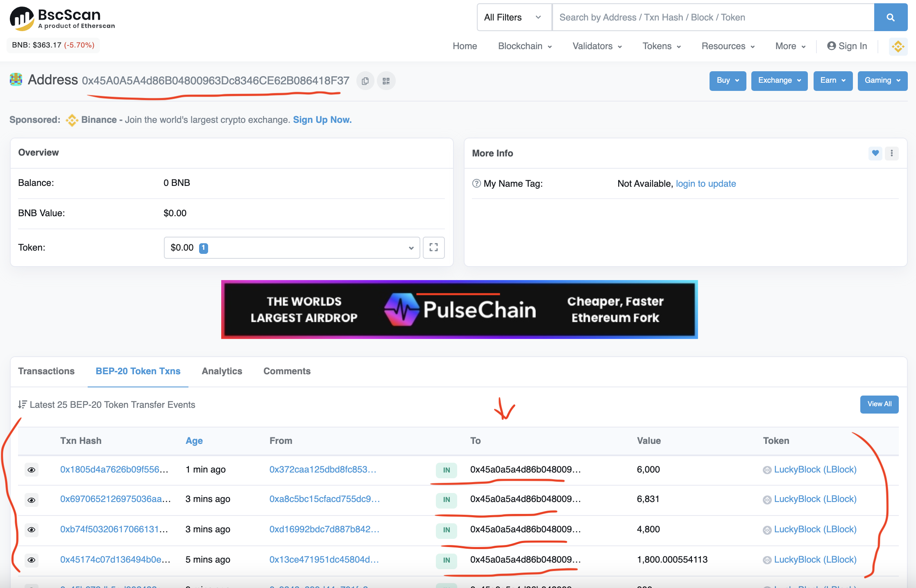Open LuckyBlock (LBlock) token in 6,000 row
Image resolution: width=916 pixels, height=588 pixels.
815,469
